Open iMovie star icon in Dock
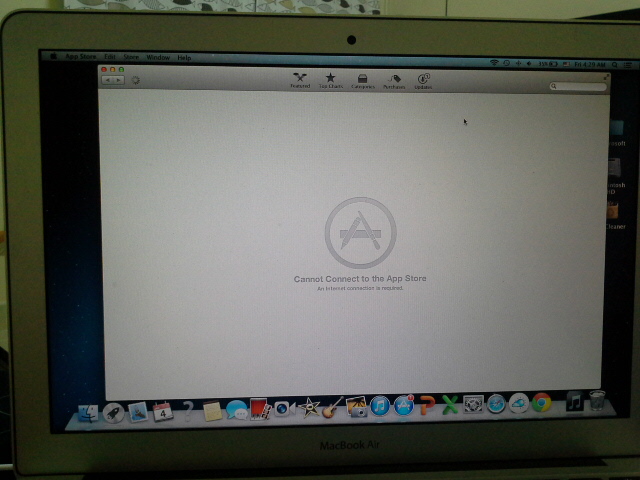 [309, 408]
